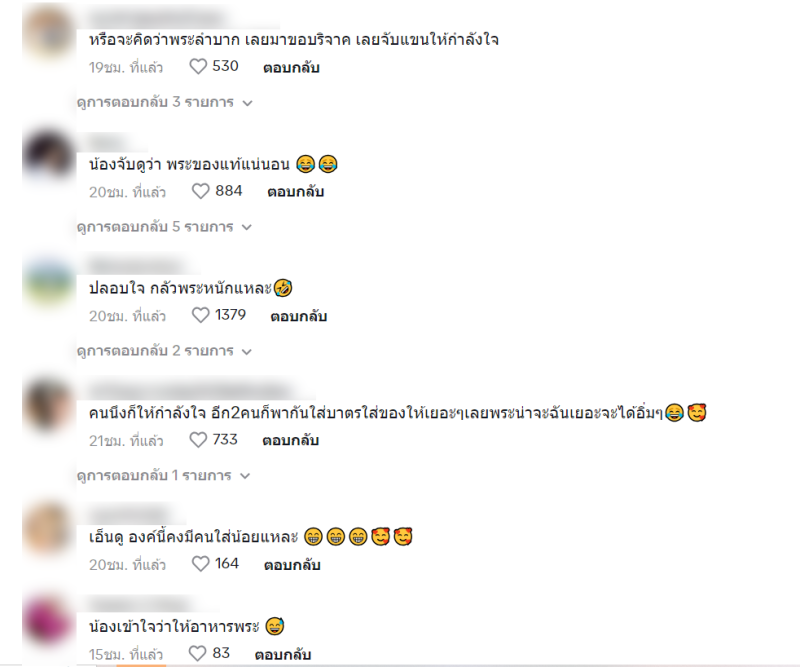The height and width of the screenshot is (667, 800).
Task: Reply to the 530-likes comment via ตอบกลับ
Action: (x=291, y=68)
